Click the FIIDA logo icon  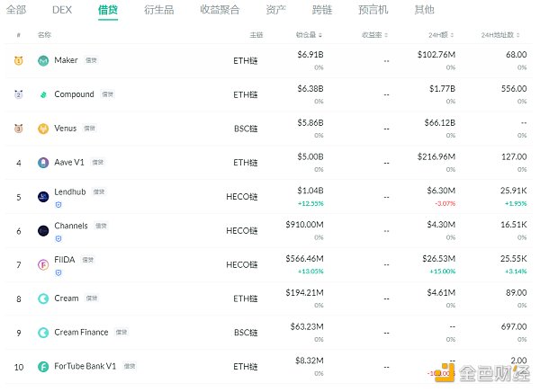click(43, 264)
